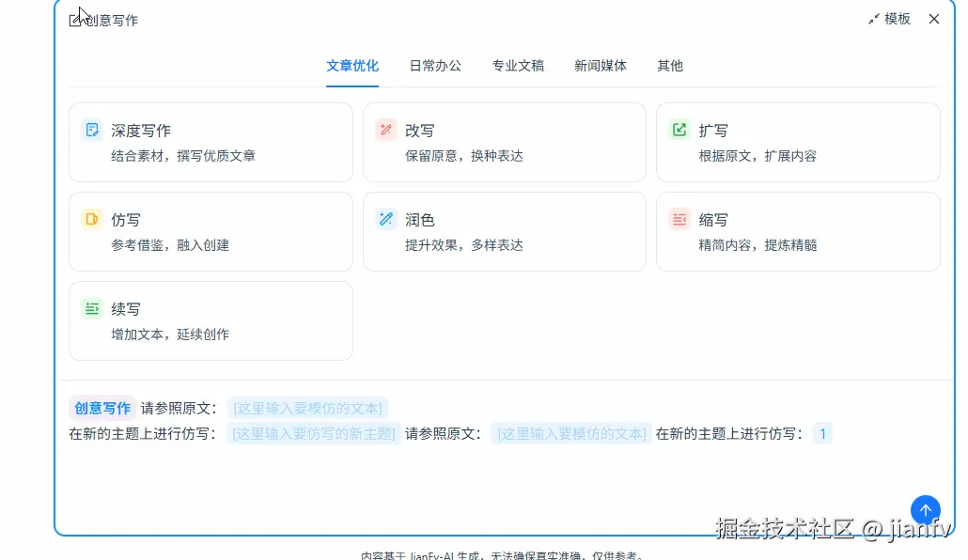Select the 扩写 expand icon
Viewport: 968px width, 560px height.
[679, 131]
